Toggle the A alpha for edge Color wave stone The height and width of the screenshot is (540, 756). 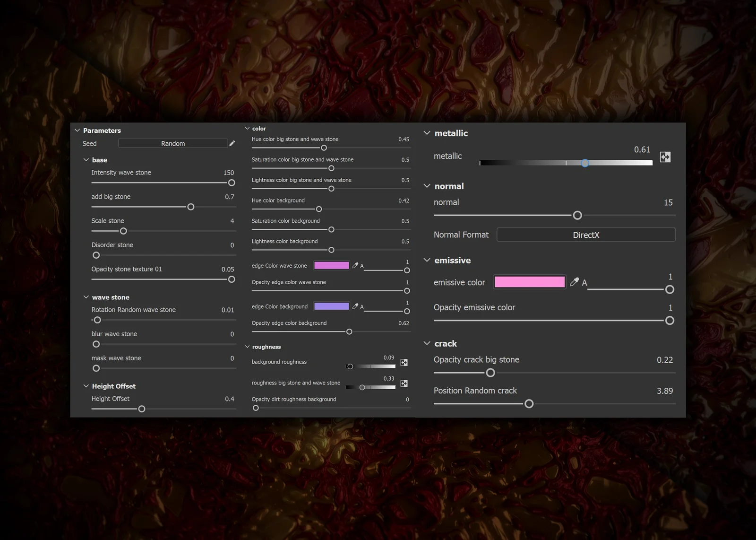click(361, 265)
